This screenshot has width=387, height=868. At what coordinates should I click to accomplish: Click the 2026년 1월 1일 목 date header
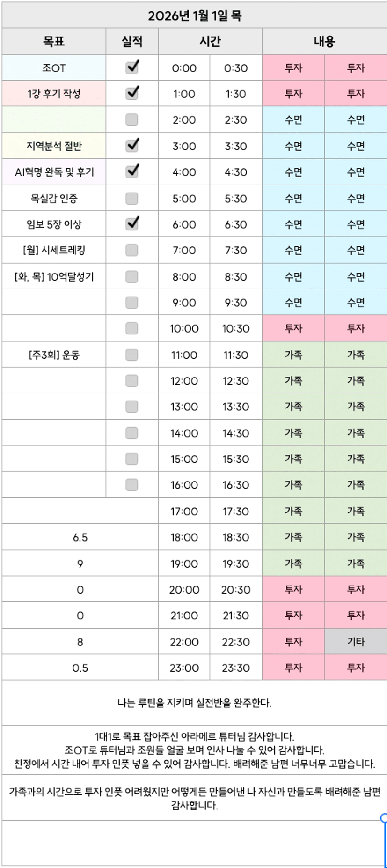pos(194,15)
